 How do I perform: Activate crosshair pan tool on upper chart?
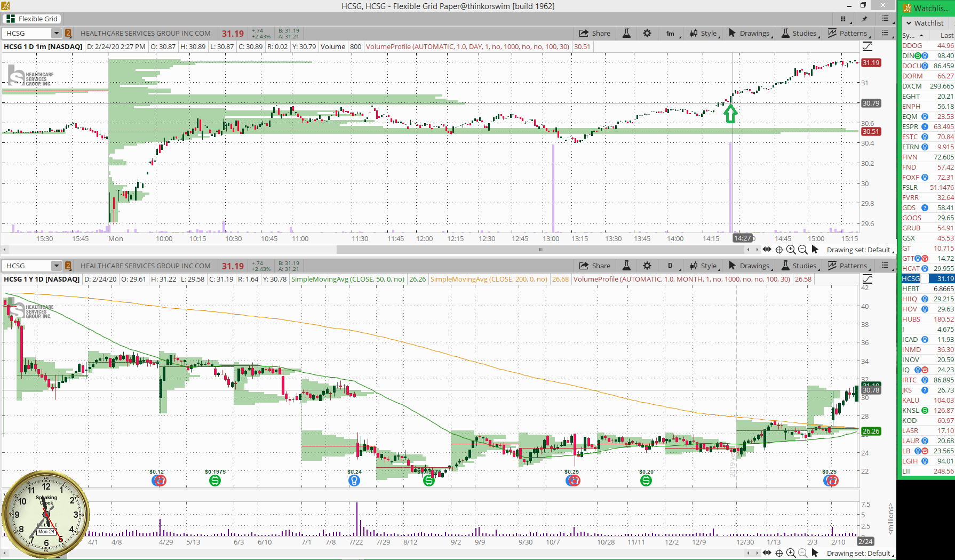coord(779,250)
